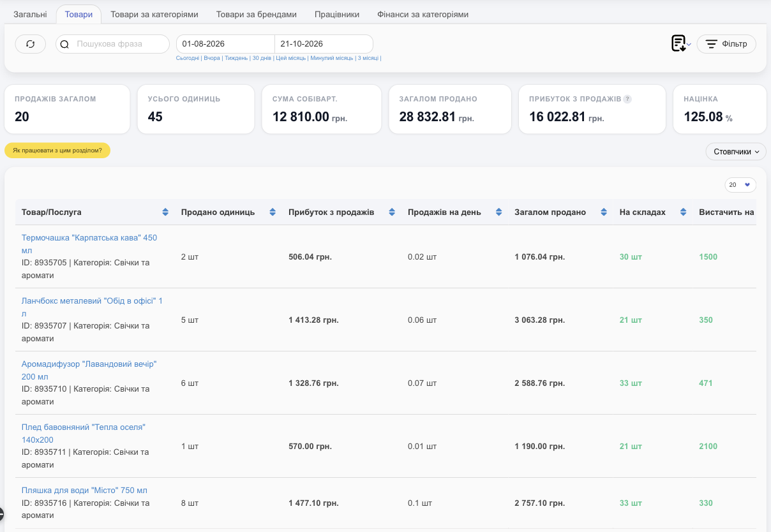Select the 3 місяці quick period
Viewport: 771px width, 532px height.
coord(368,58)
